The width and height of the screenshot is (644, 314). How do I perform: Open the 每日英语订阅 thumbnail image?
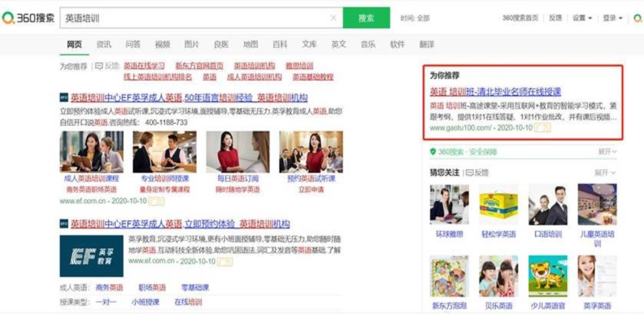(x=238, y=151)
